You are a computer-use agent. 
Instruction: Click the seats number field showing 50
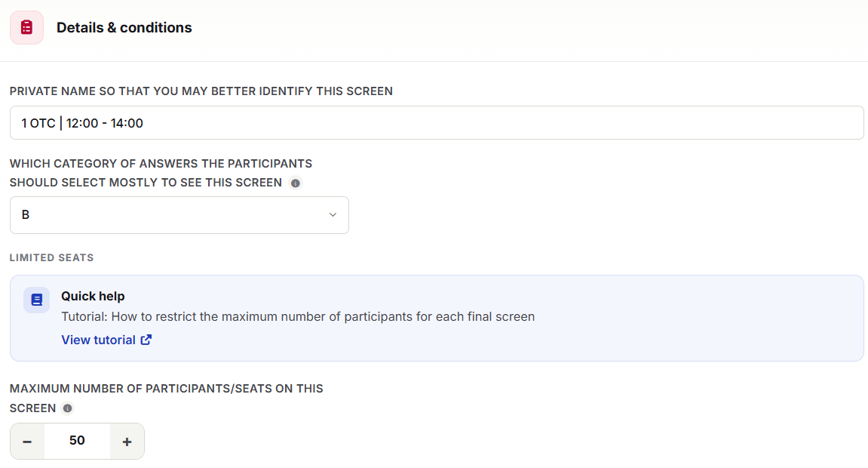click(x=77, y=441)
